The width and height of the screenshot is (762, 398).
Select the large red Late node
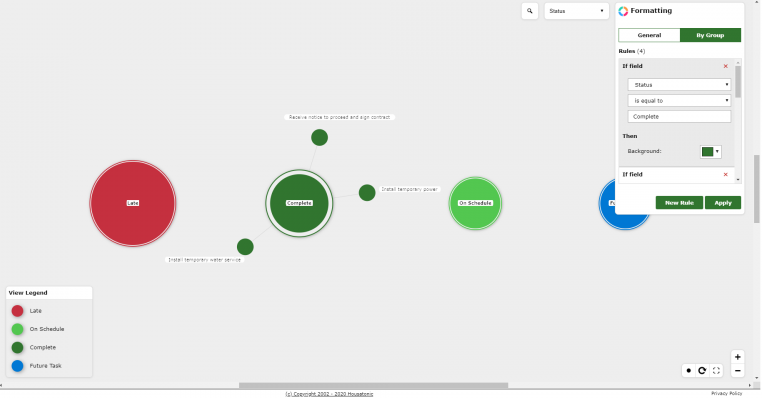click(133, 203)
